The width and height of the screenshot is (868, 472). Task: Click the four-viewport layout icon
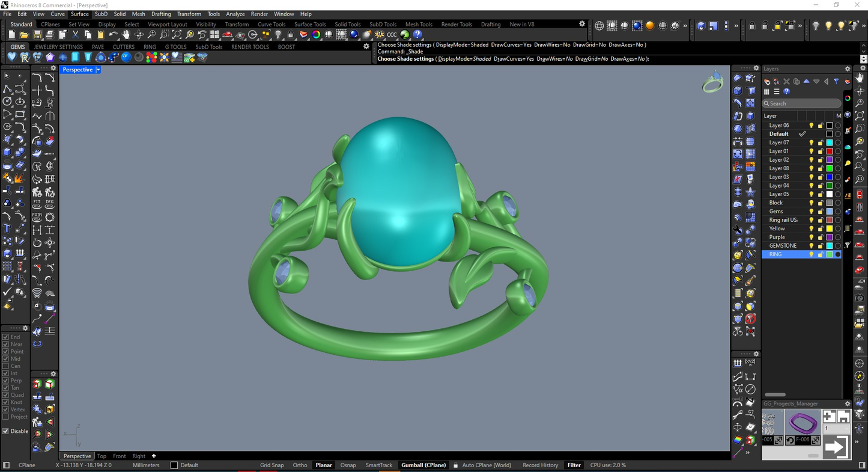pyautogui.click(x=214, y=35)
